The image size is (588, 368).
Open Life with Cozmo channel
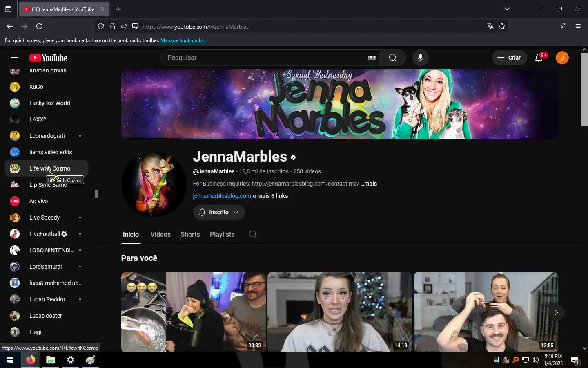[x=47, y=168]
